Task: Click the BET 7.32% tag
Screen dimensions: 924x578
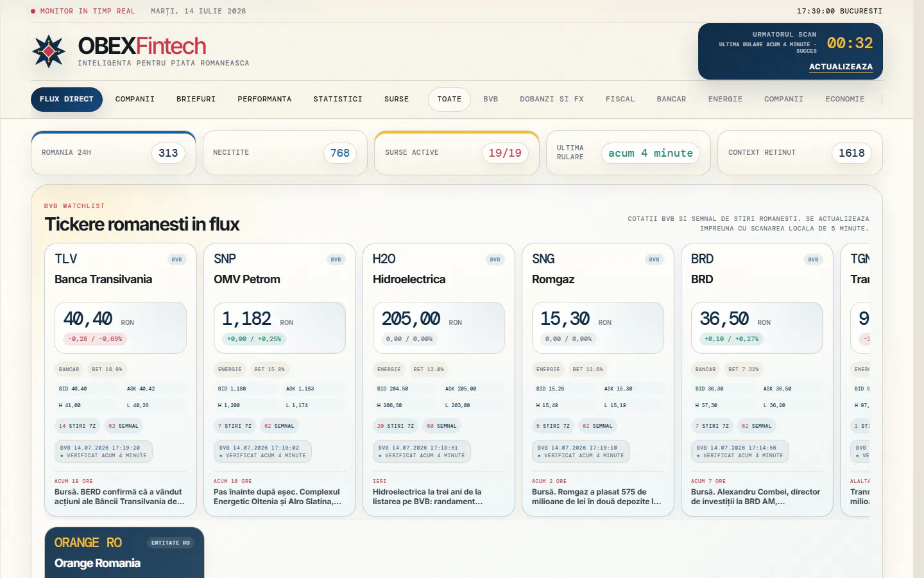Action: [744, 369]
